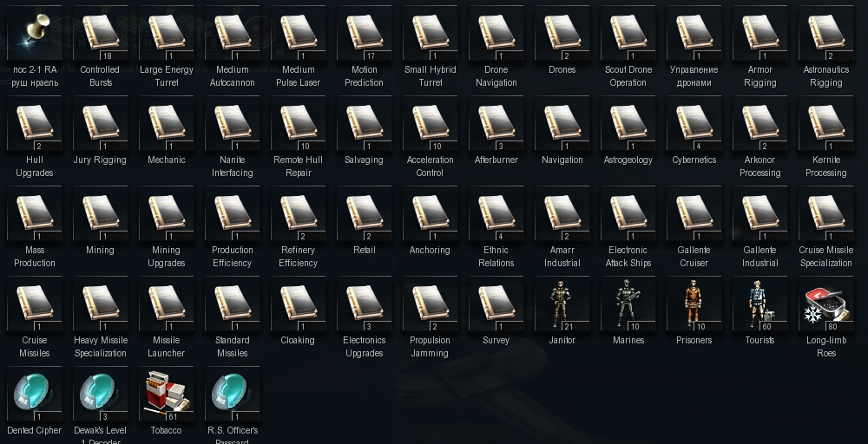Select the Janitor item stack

(562, 303)
